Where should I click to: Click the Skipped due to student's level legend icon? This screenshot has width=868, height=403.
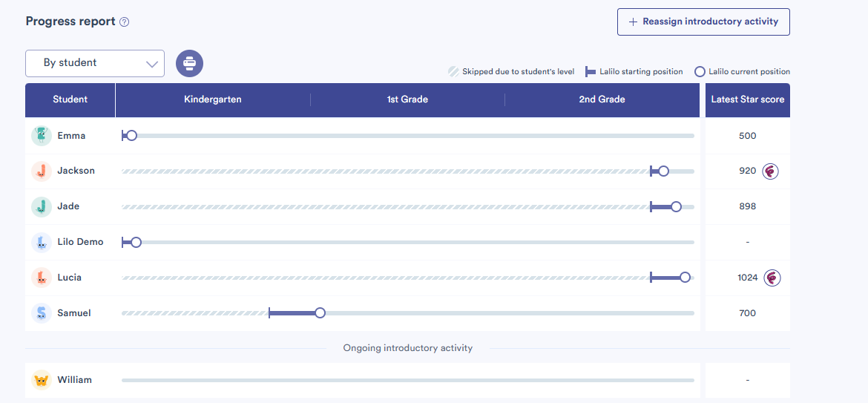coord(453,71)
